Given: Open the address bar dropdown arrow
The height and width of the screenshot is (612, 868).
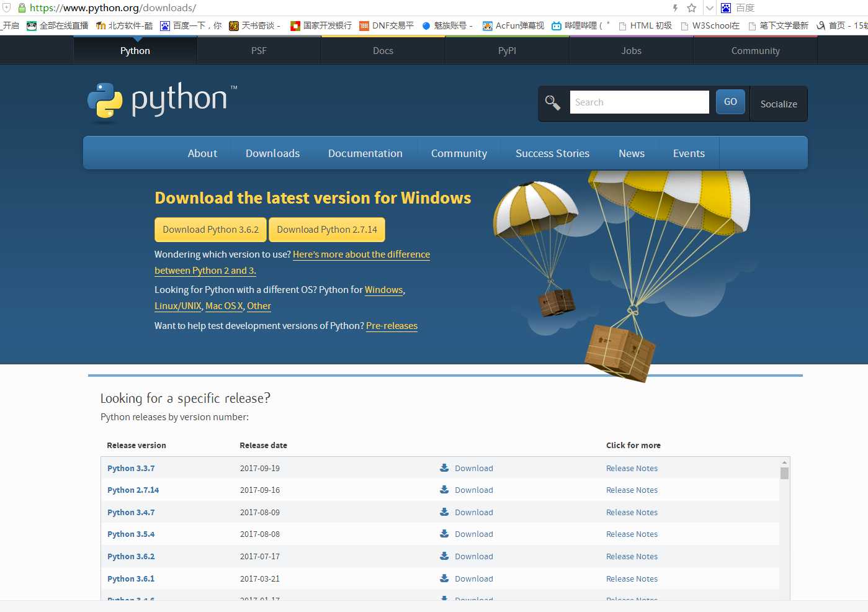Looking at the screenshot, I should 709,8.
